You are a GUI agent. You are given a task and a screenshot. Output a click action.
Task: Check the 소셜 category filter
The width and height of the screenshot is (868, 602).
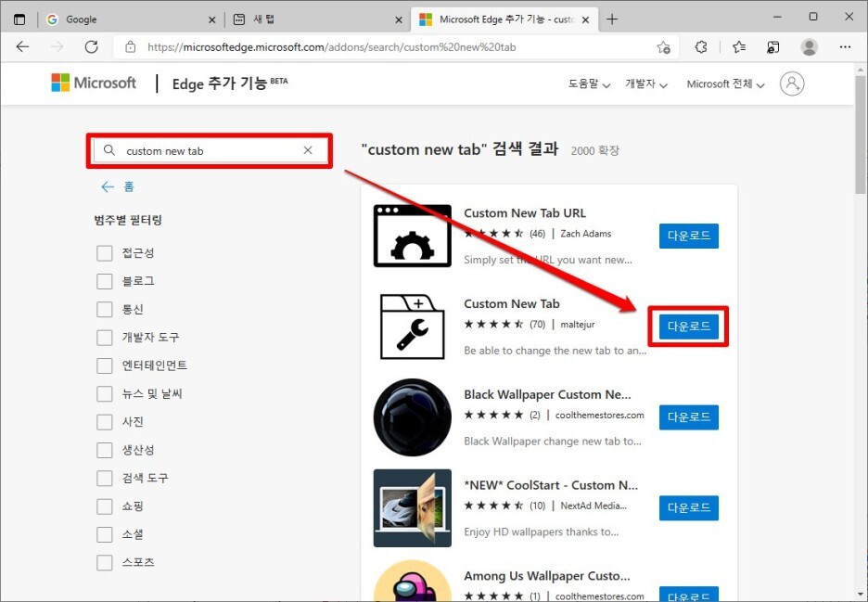105,534
